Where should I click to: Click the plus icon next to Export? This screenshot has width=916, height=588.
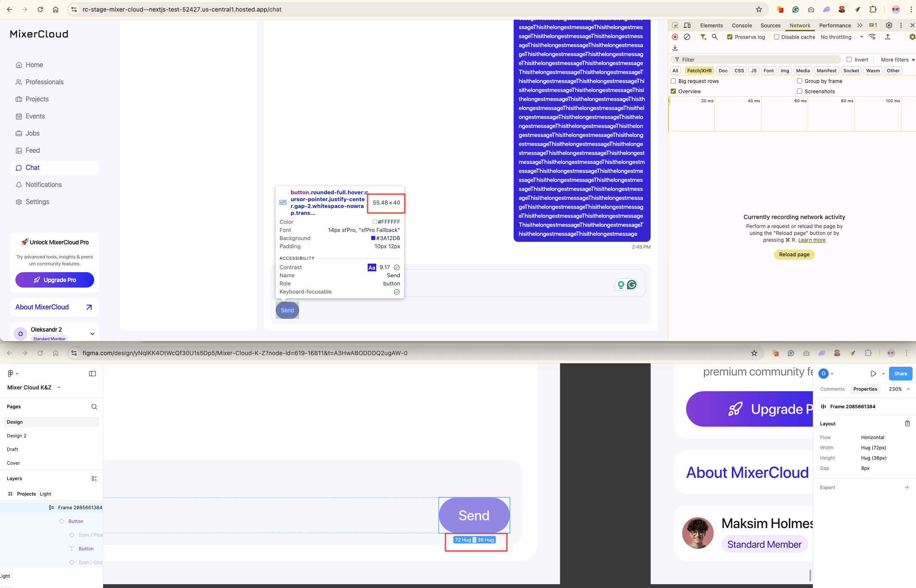(x=907, y=487)
